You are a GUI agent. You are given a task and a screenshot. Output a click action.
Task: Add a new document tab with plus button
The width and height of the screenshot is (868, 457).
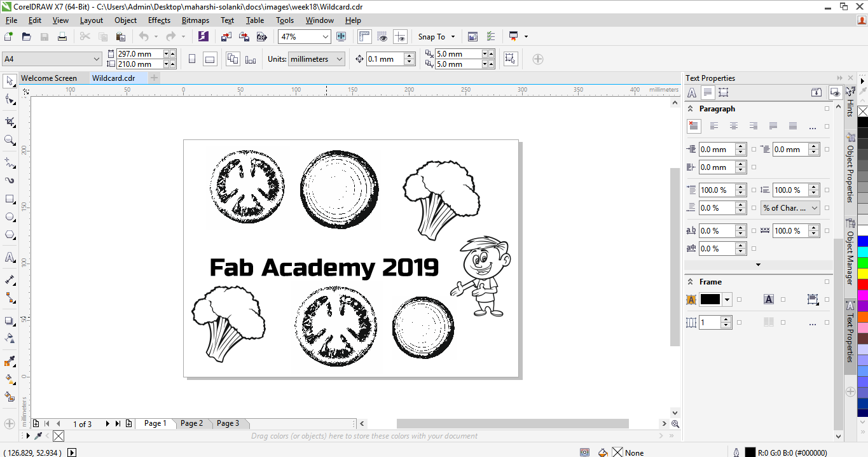click(155, 78)
